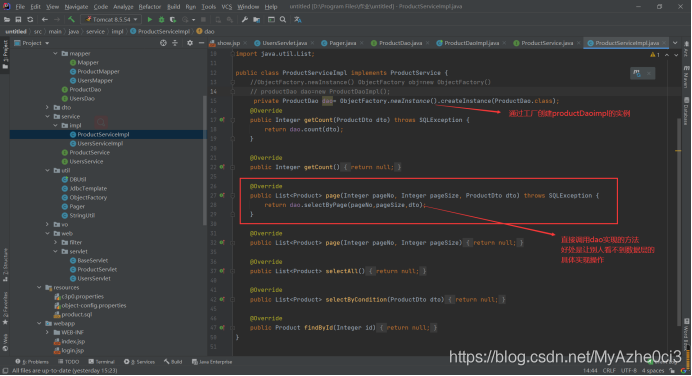
Task: Select ProductMapper in the project tree
Action: click(98, 71)
